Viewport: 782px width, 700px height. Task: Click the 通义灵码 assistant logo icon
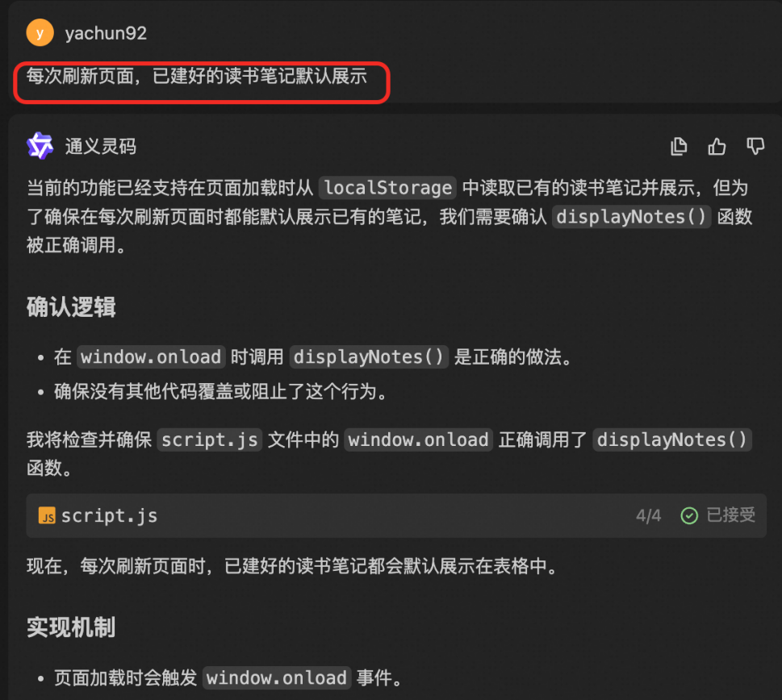(40, 146)
